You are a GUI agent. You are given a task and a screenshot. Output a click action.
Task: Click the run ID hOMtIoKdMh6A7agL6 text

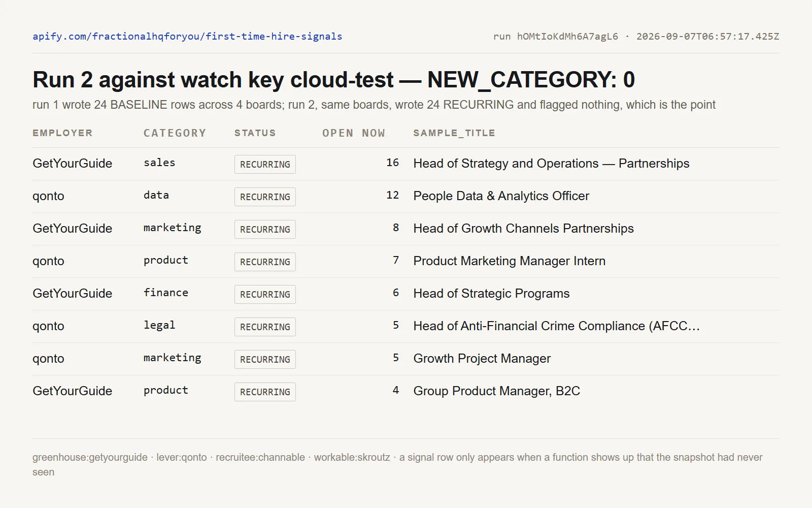(x=567, y=36)
